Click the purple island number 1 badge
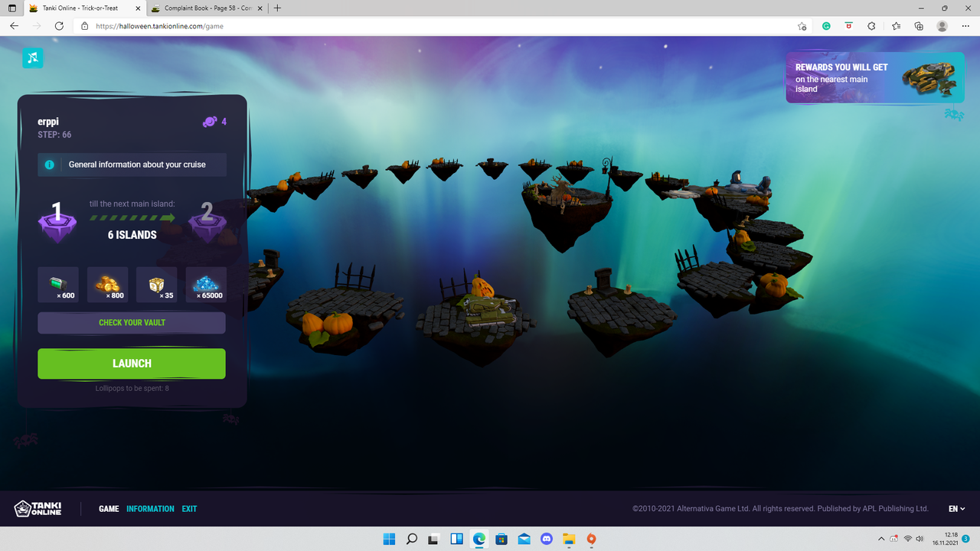 click(x=57, y=223)
